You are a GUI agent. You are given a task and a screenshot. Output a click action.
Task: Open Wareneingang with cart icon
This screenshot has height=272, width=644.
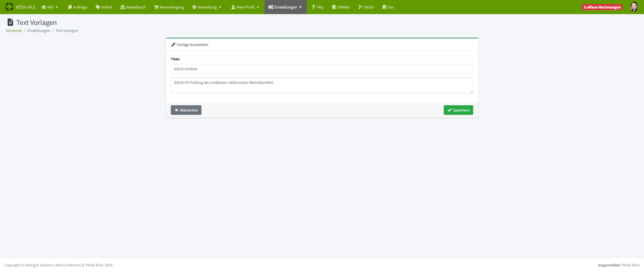(169, 7)
